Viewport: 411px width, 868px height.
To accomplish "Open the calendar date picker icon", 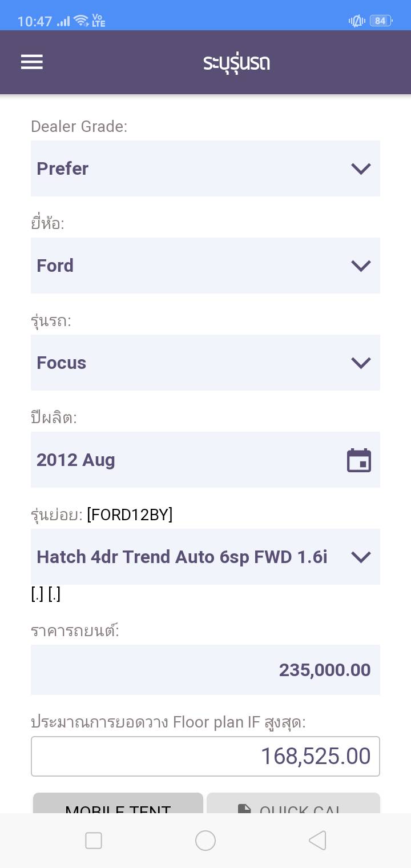I will tap(359, 460).
